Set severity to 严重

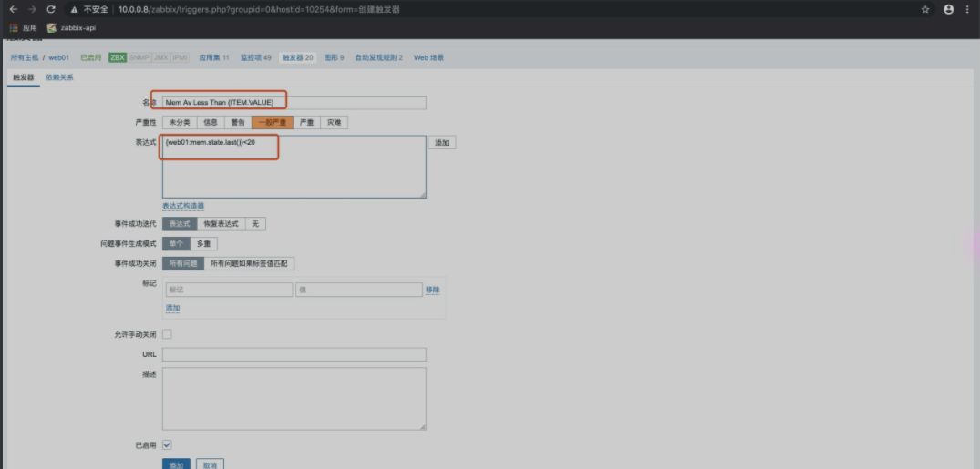click(306, 122)
